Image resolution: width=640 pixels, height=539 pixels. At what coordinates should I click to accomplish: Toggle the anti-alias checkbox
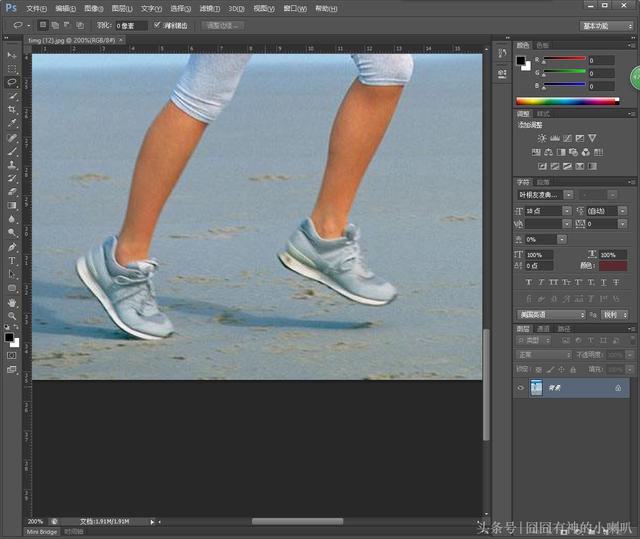click(x=157, y=25)
